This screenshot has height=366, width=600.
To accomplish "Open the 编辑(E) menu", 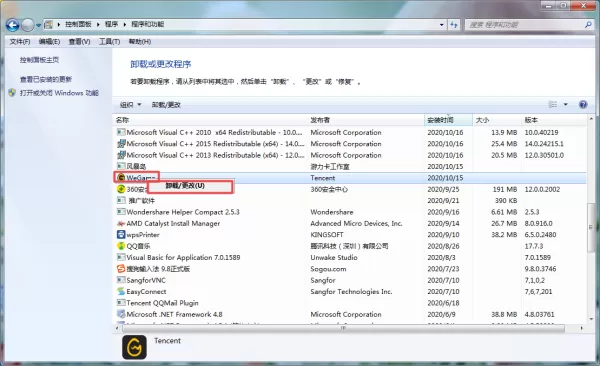I will [49, 41].
